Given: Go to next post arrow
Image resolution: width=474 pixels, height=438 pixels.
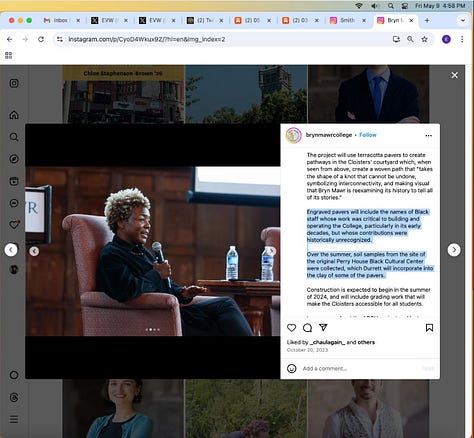Looking at the screenshot, I should [x=454, y=250].
